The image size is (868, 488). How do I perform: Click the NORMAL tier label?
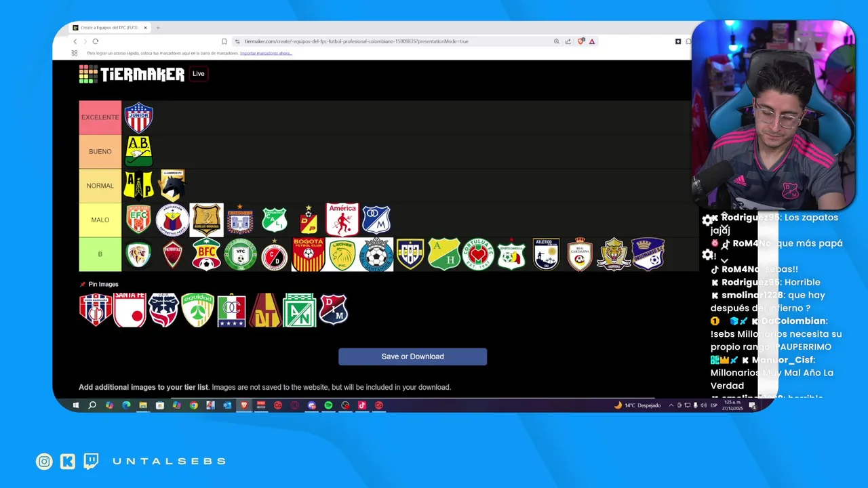click(100, 186)
